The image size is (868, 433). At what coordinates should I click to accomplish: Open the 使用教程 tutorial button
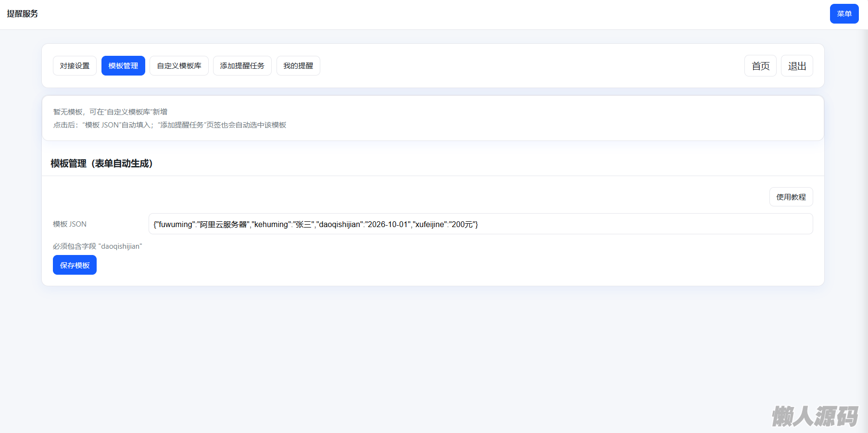(791, 197)
